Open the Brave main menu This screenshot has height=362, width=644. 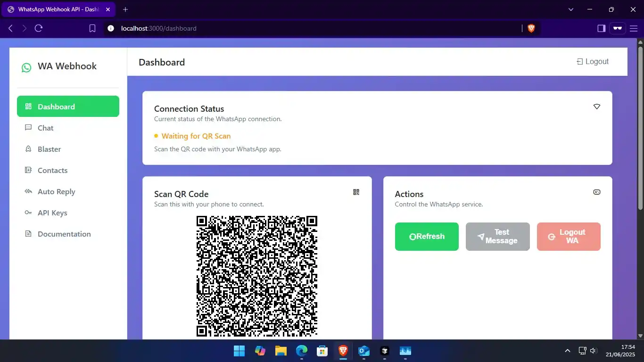[x=633, y=28]
